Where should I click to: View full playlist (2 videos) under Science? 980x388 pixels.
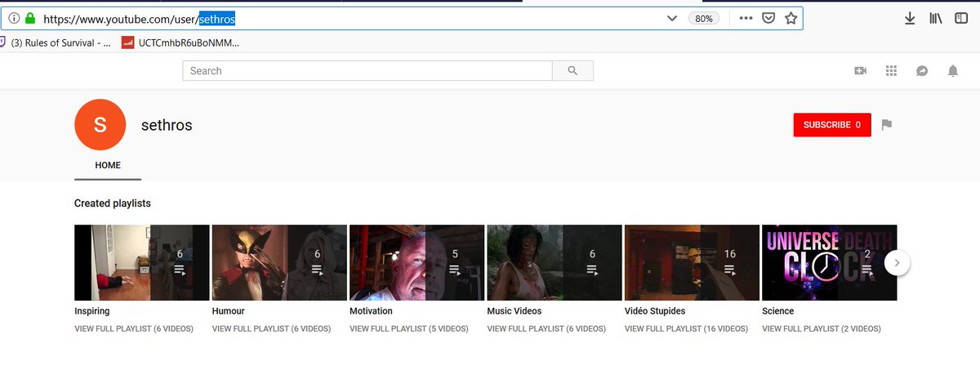pos(822,329)
